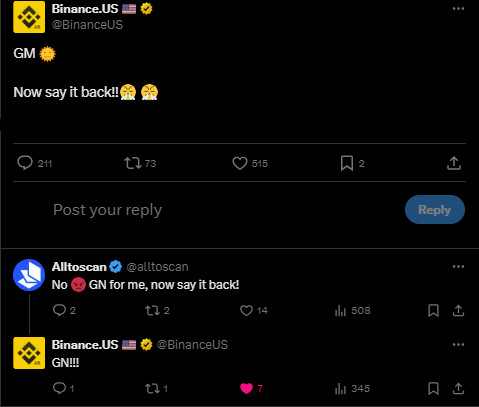Bookmark Alltoscan's reply
Viewport: 479px width, 407px height.
click(x=433, y=310)
